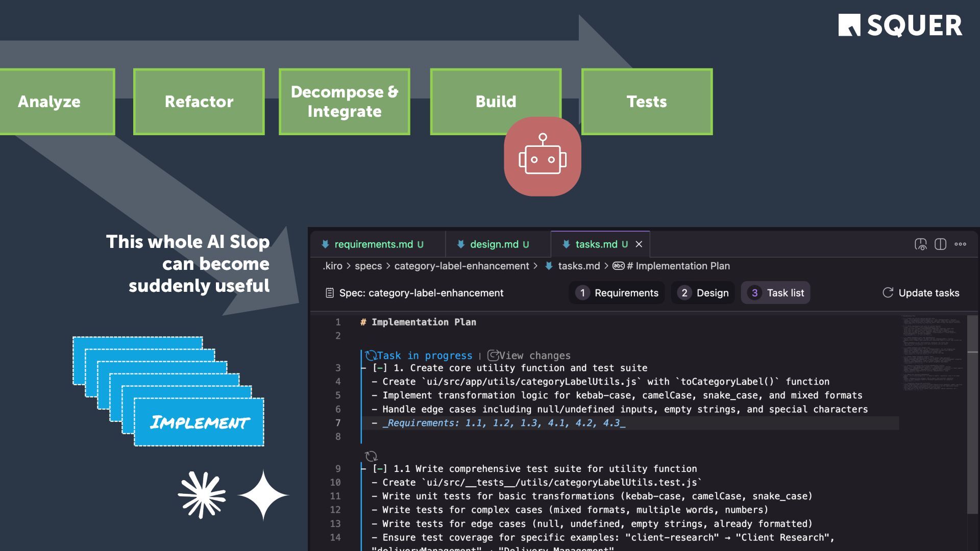Select step 3 Task list
980x551 pixels.
pyautogui.click(x=775, y=293)
